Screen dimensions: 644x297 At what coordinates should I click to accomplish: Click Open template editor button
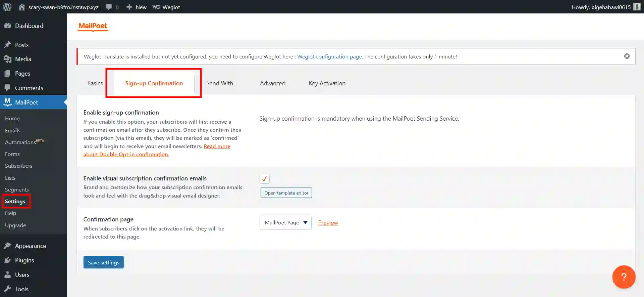(x=286, y=193)
